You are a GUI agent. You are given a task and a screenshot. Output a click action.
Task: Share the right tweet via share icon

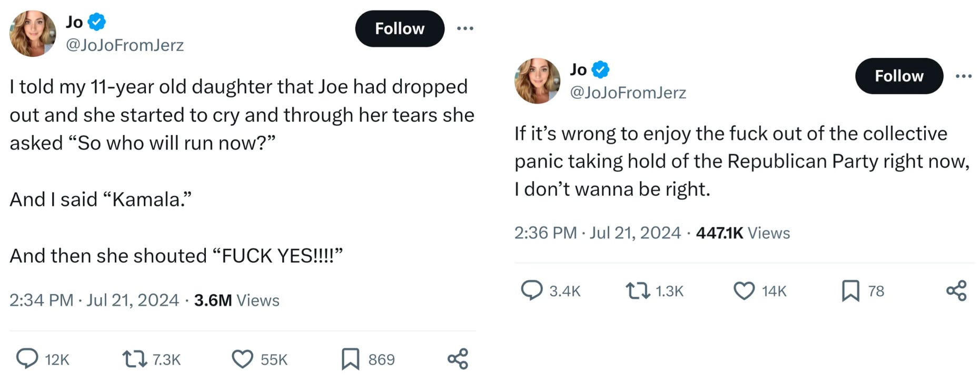[x=956, y=290]
